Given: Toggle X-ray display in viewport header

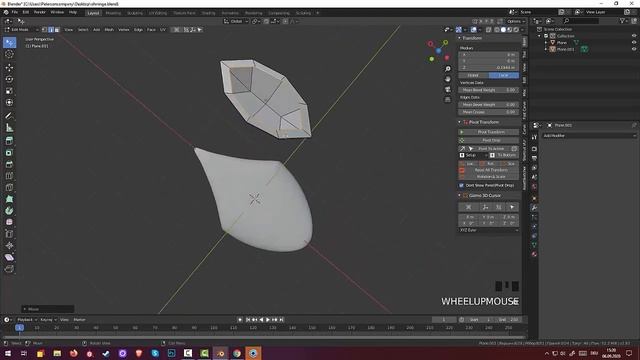Looking at the screenshot, I should 489,30.
